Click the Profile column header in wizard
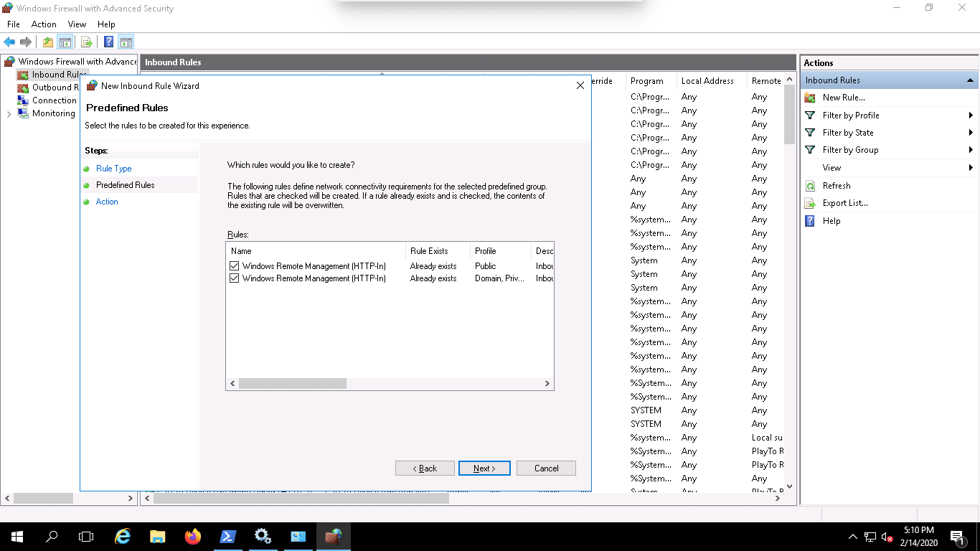Screen dimensions: 980x551 501,251
